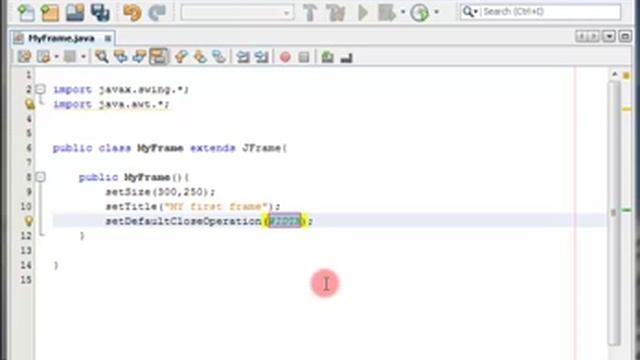Click the New Project toolbar icon
Viewport: 640px width, 360px height.
[x=50, y=13]
